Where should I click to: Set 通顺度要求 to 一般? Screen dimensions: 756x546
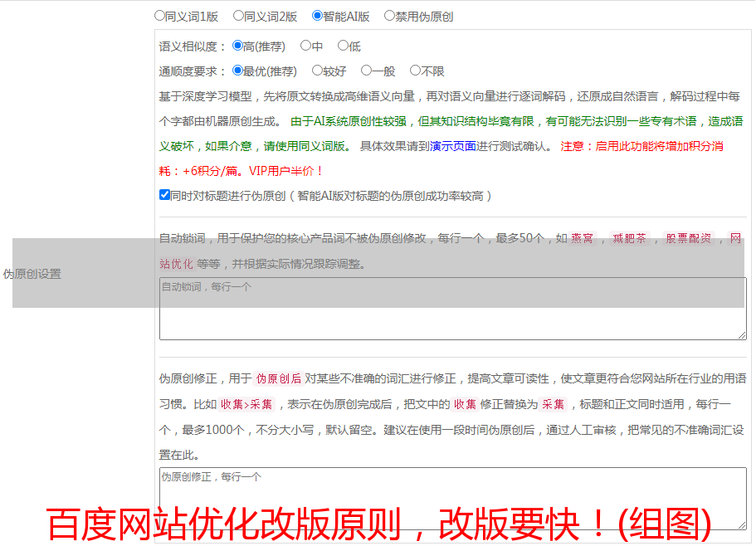pos(366,71)
